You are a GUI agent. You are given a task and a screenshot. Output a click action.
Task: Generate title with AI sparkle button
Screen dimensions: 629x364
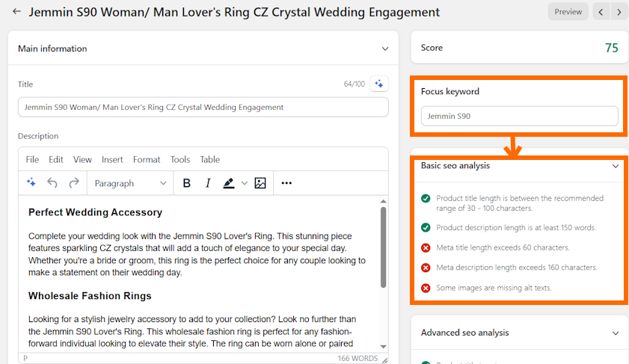coord(378,84)
